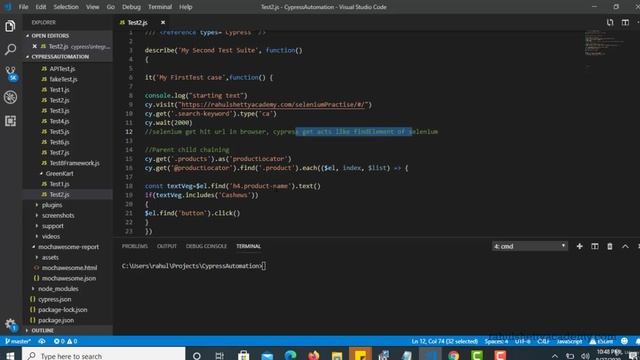The height and width of the screenshot is (360, 640).
Task: Expand the screenshots folder
Action: [x=58, y=216]
